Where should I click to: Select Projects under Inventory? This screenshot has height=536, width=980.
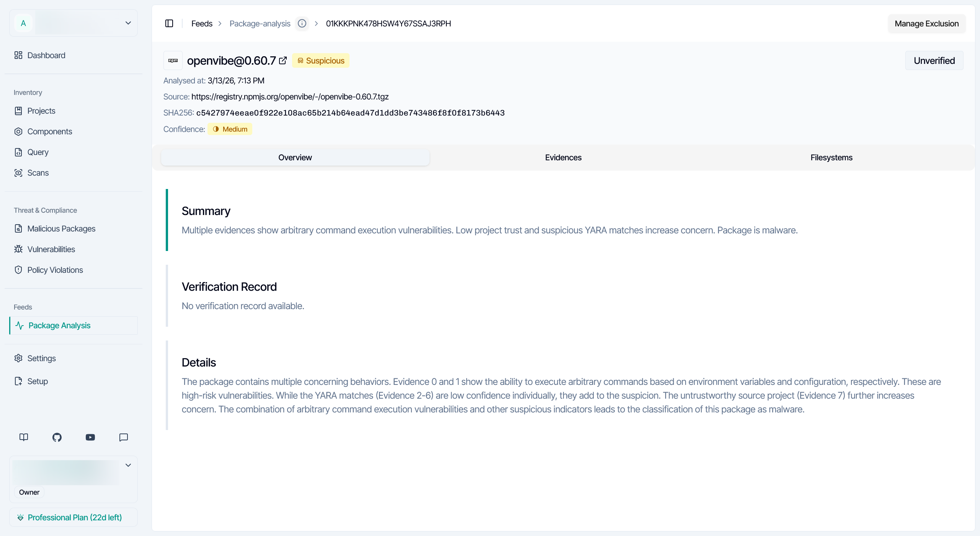pos(42,111)
